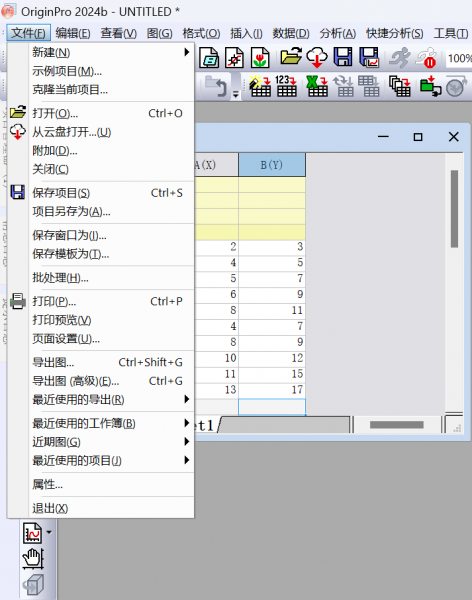Click cell with value 17 in column B
The image size is (472, 600).
pyautogui.click(x=272, y=390)
